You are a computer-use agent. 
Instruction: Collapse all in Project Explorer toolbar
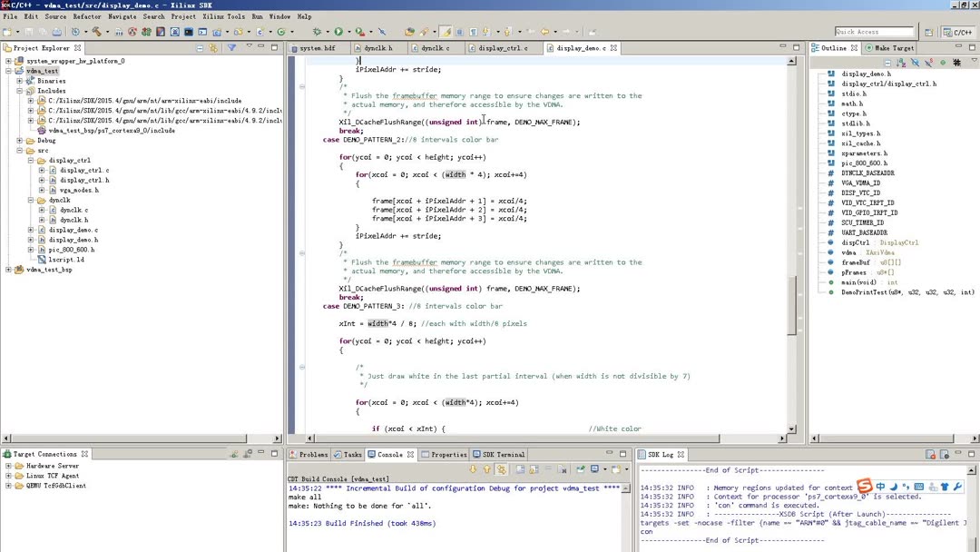(x=201, y=48)
